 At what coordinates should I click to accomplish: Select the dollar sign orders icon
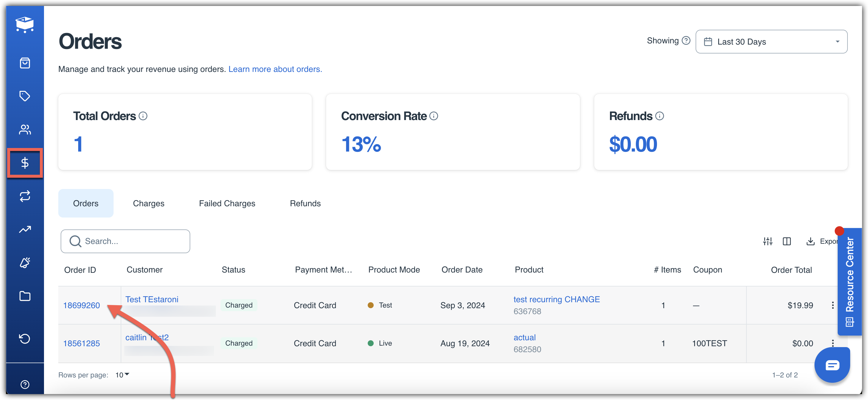(25, 163)
